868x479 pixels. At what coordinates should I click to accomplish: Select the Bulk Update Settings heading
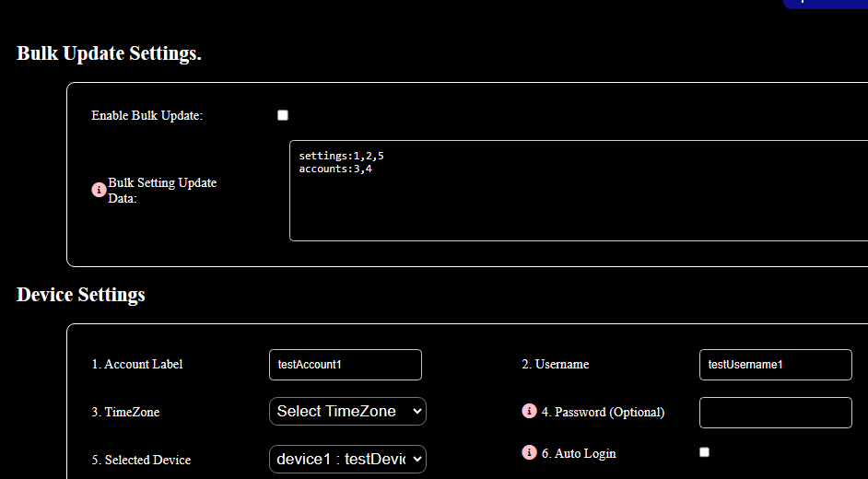pos(109,53)
